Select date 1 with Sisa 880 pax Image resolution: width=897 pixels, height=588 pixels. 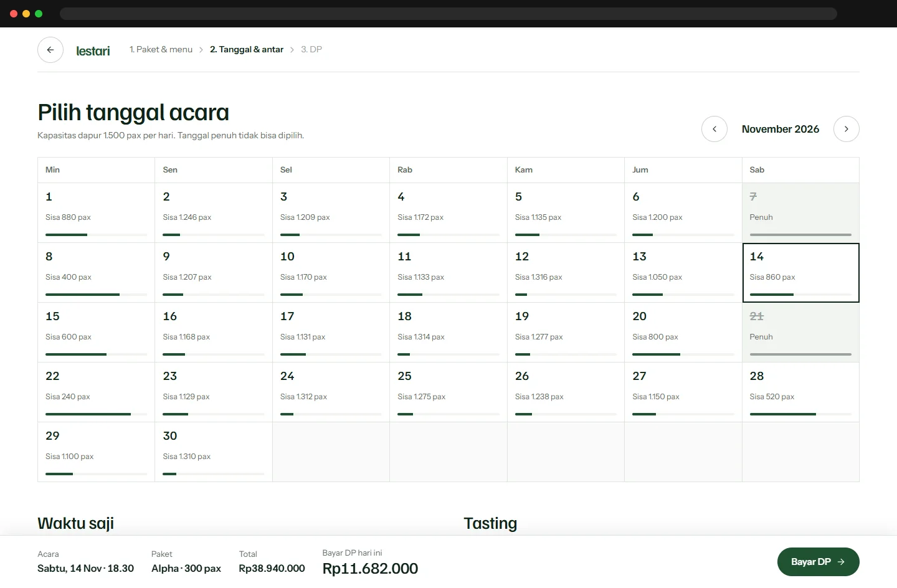click(97, 213)
